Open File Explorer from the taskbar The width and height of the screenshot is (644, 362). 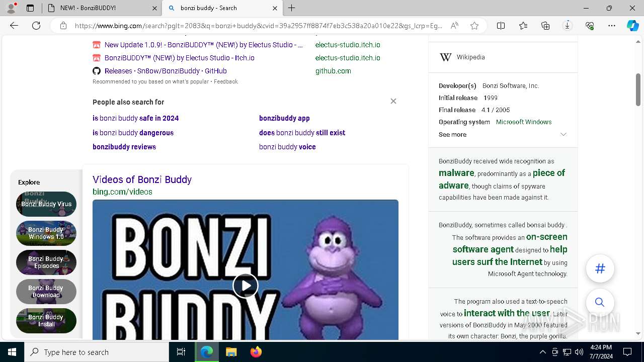click(231, 352)
